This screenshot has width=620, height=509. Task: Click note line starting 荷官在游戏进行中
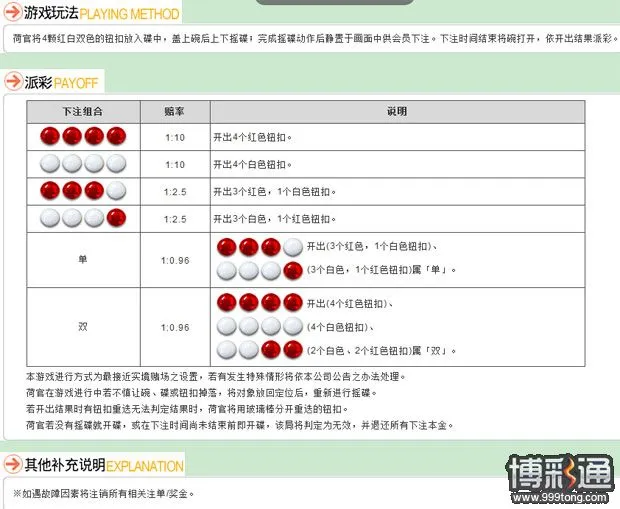(202, 393)
